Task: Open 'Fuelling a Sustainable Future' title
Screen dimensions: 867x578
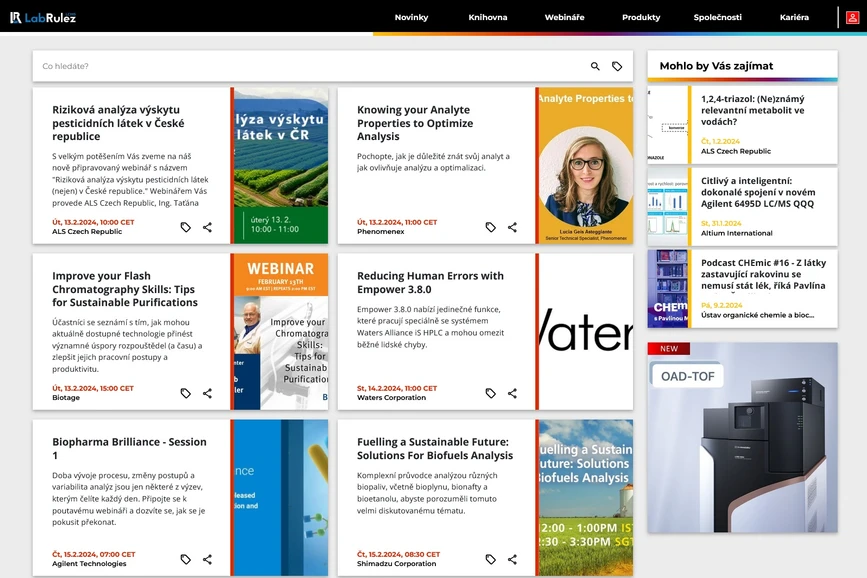Action: tap(435, 448)
